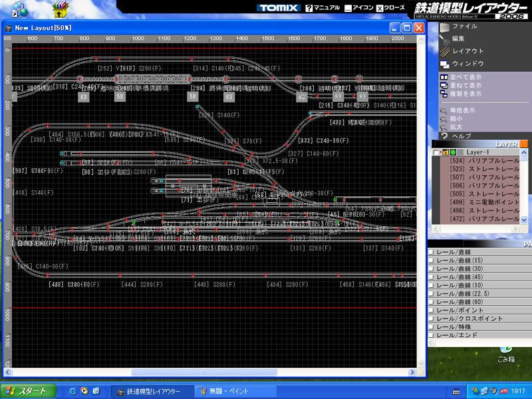Viewport: 532px width, 399px height.
Task: Open the マニュアル manual button
Action: (x=323, y=8)
